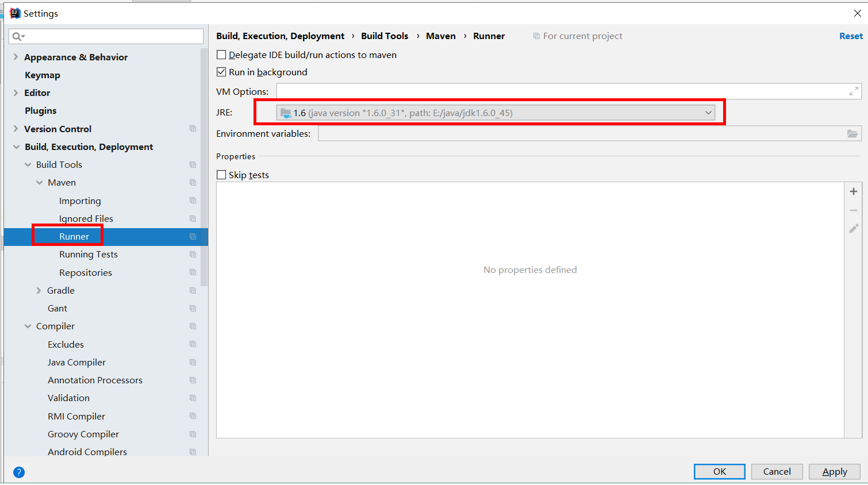Image resolution: width=868 pixels, height=485 pixels.
Task: Click the settings tree vertical scrollbar
Action: [x=204, y=167]
